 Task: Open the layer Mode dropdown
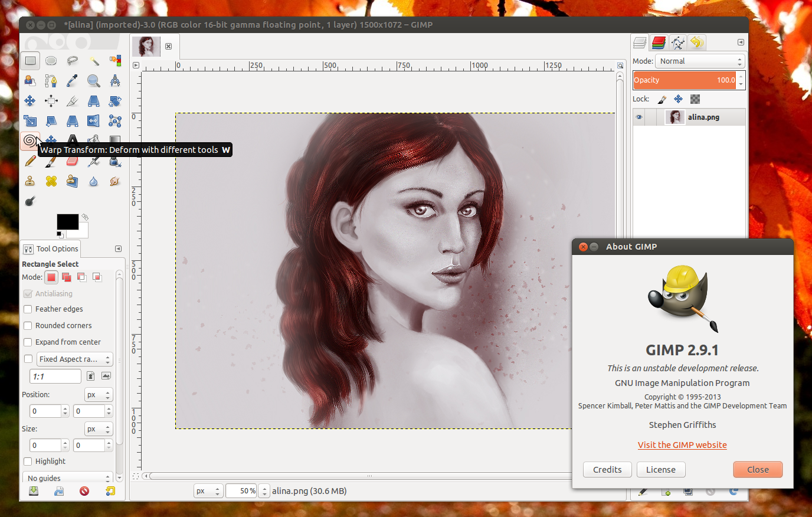699,61
